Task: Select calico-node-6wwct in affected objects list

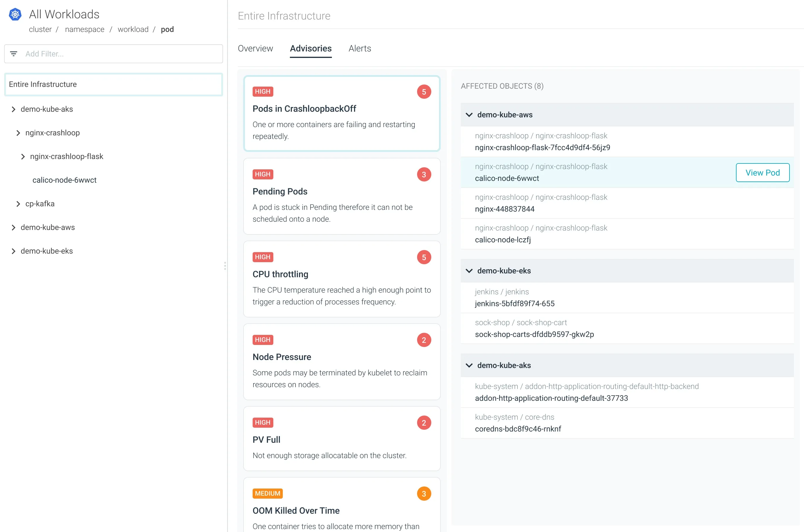Action: tap(627, 172)
